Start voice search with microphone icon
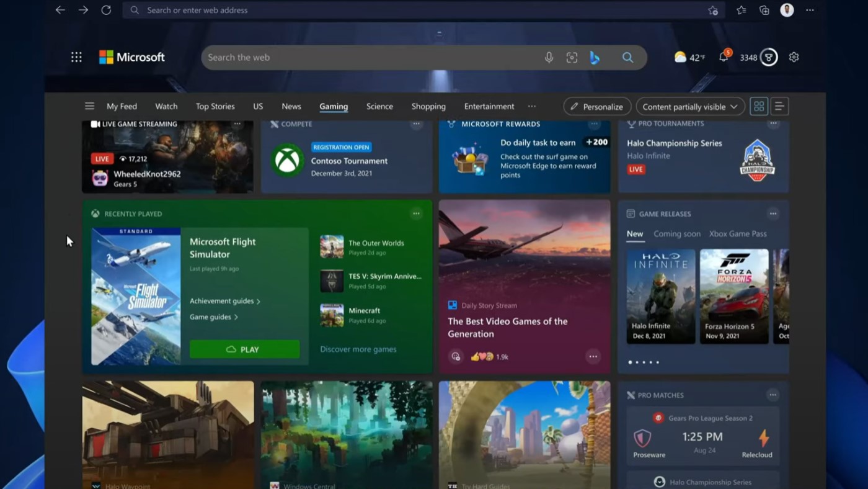 click(549, 57)
